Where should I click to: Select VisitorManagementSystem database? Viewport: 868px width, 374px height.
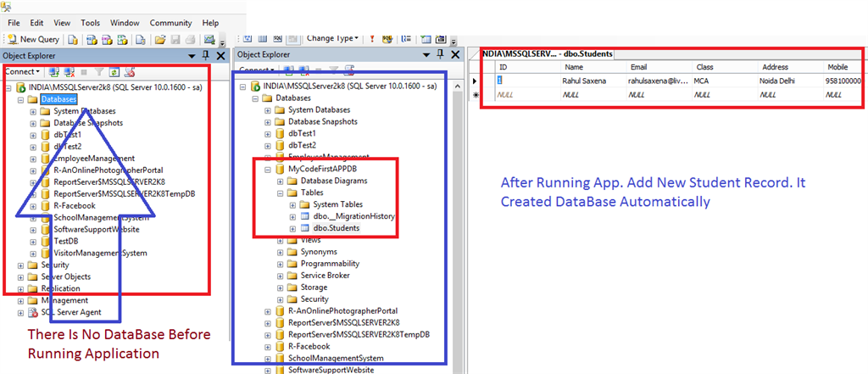point(100,254)
